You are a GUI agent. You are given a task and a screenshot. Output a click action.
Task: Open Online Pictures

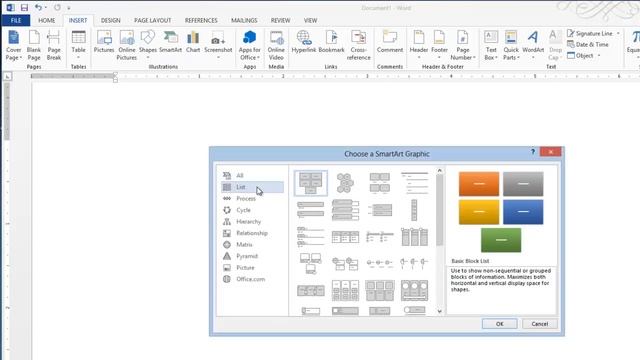pyautogui.click(x=127, y=45)
